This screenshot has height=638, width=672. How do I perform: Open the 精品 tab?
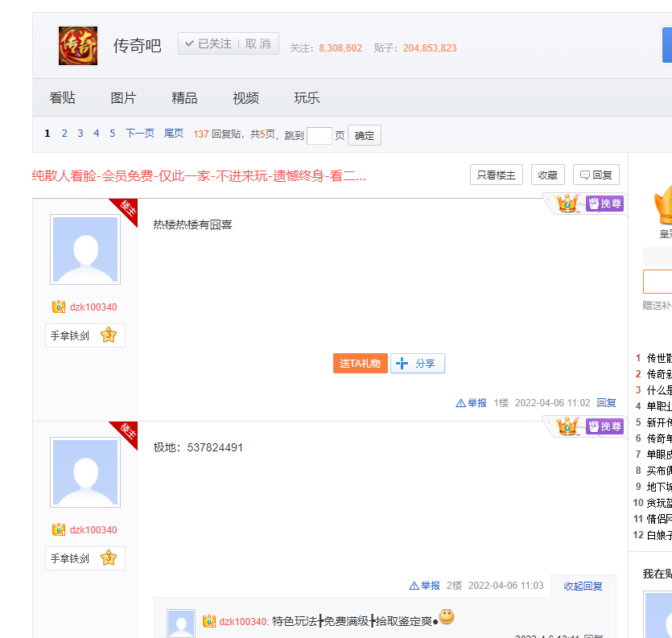[x=184, y=98]
